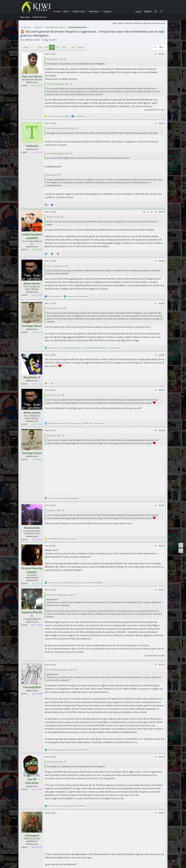This screenshot has height=868, width=186.
Task: Share post #4,508 via share icon
Action: [156, 430]
